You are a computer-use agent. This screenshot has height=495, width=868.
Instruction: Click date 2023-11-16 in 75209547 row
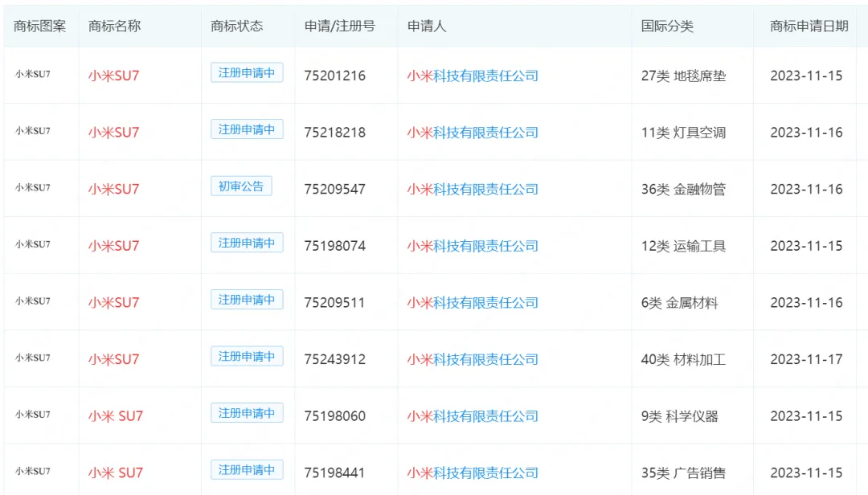[807, 190]
